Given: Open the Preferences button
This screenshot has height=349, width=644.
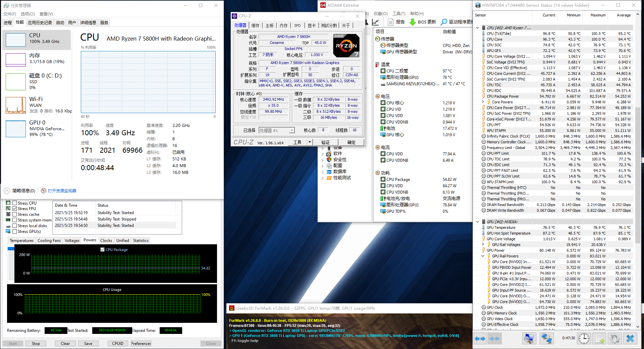Looking at the screenshot, I should click(141, 344).
